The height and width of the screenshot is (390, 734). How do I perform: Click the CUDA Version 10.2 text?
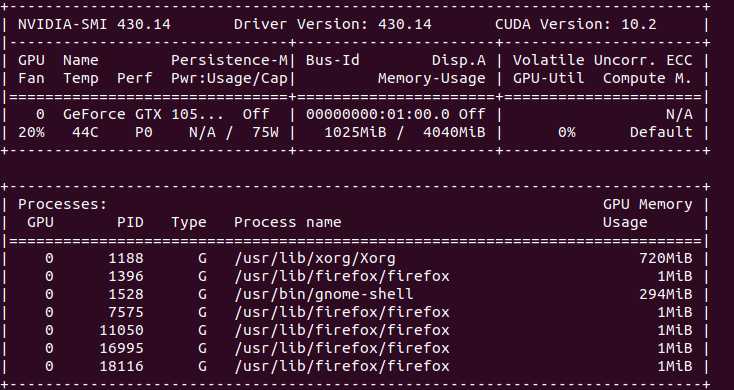[576, 24]
